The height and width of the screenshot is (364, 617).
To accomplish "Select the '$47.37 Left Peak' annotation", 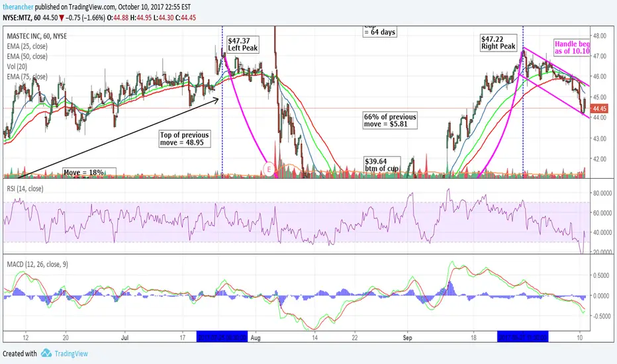I will (243, 44).
